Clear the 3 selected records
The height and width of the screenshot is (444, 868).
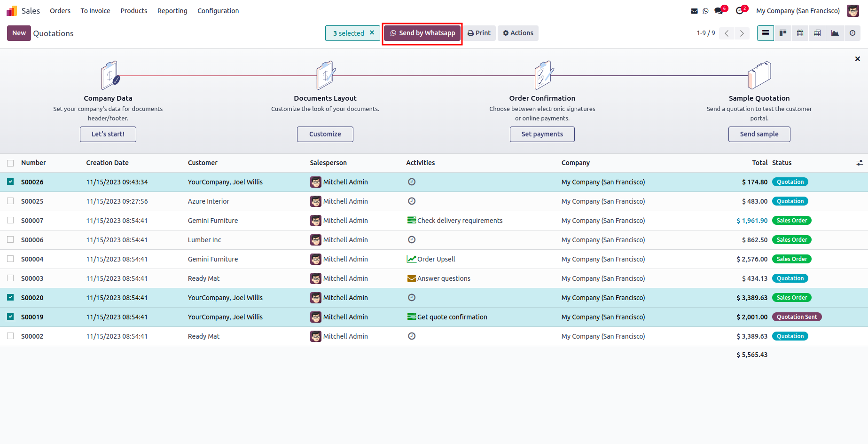click(372, 32)
